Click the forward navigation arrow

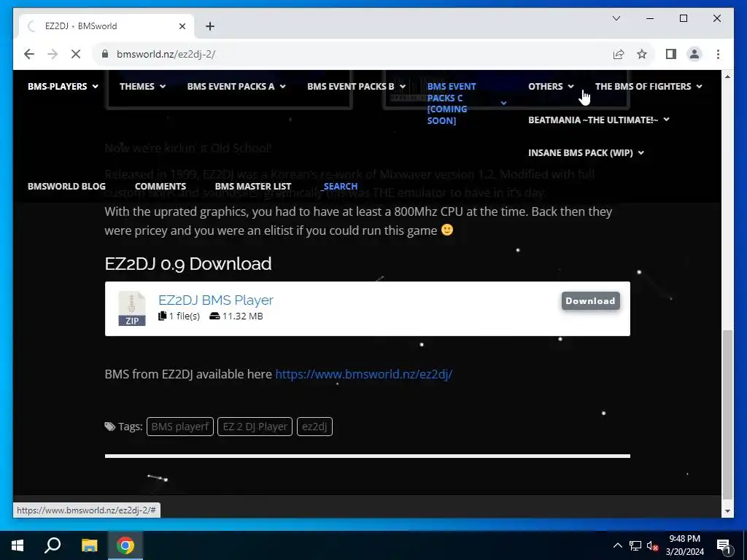[53, 54]
